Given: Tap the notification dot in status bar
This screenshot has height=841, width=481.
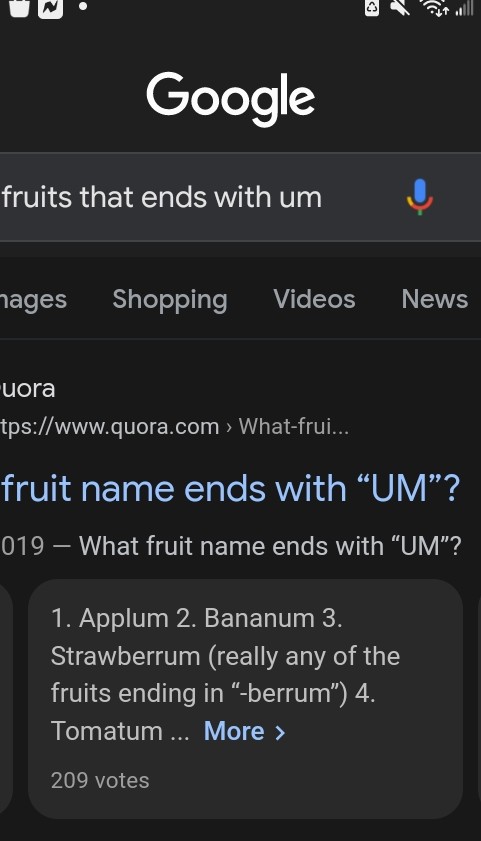Looking at the screenshot, I should (83, 7).
